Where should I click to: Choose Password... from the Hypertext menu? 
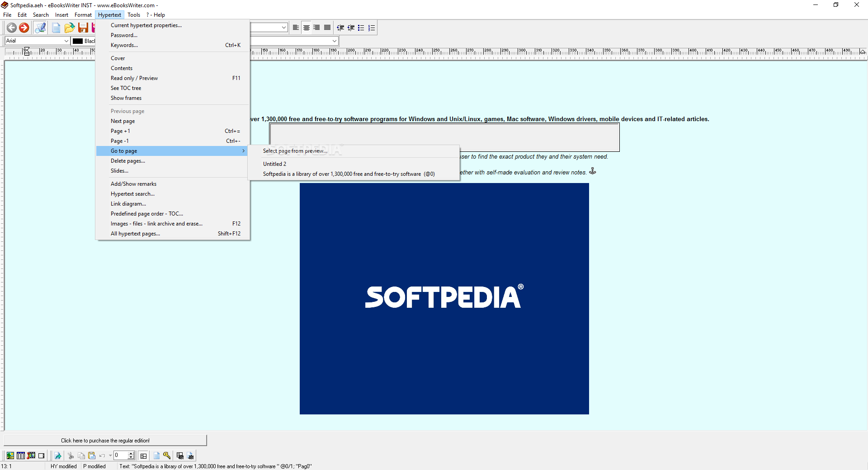pos(173,35)
